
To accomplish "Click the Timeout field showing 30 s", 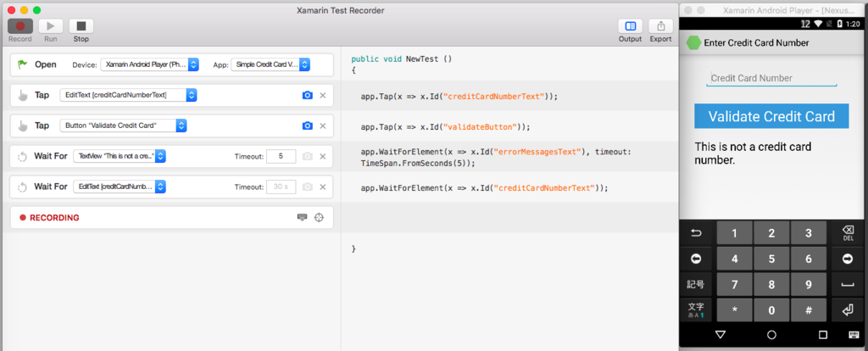I will point(281,187).
